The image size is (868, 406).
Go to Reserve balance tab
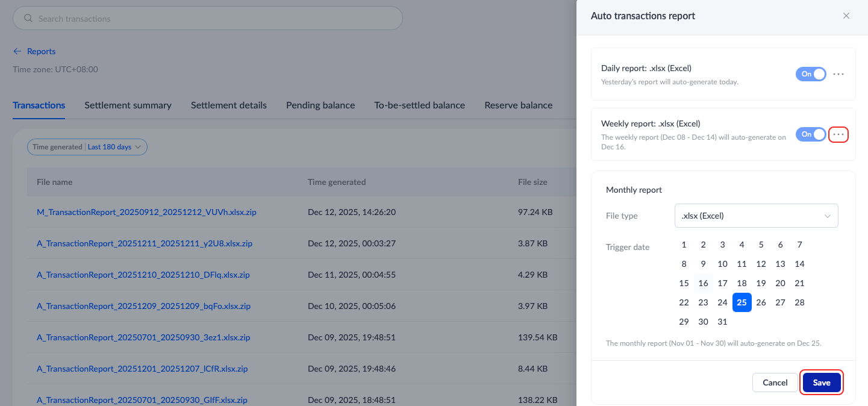(518, 105)
